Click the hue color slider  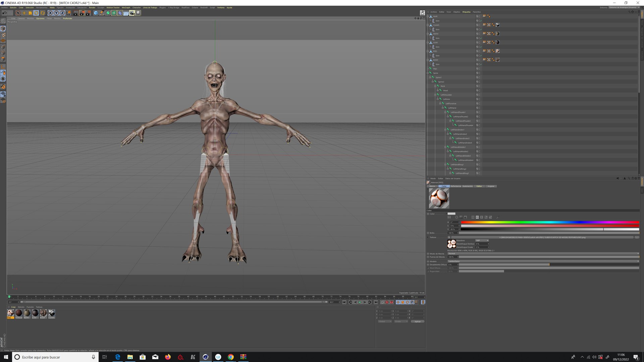tap(550, 222)
